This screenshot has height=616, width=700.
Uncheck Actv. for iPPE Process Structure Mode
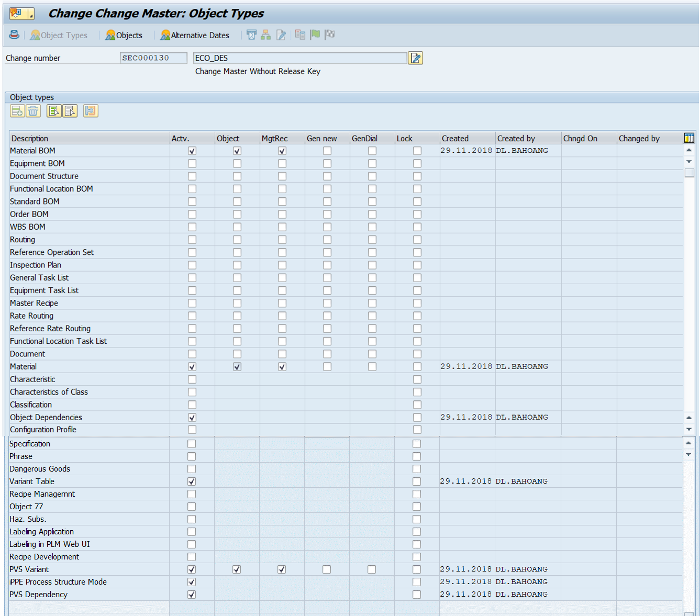coord(192,582)
